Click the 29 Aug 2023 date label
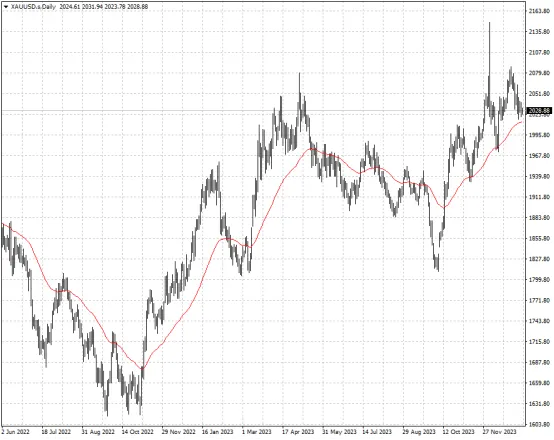This screenshot has height=440, width=554. pos(419,432)
